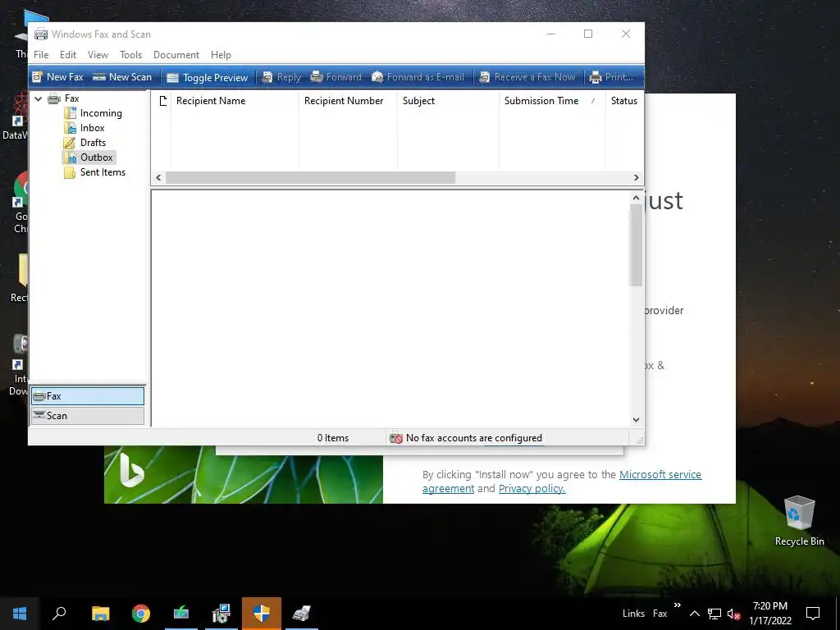Show hidden system tray icons
This screenshot has width=840, height=630.
point(694,614)
